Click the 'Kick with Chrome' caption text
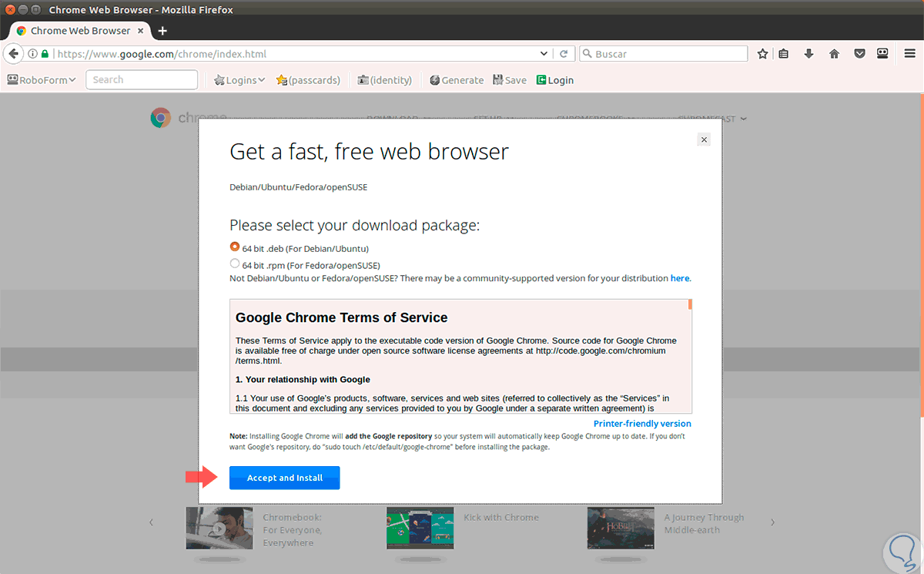The width and height of the screenshot is (924, 574). click(x=501, y=518)
